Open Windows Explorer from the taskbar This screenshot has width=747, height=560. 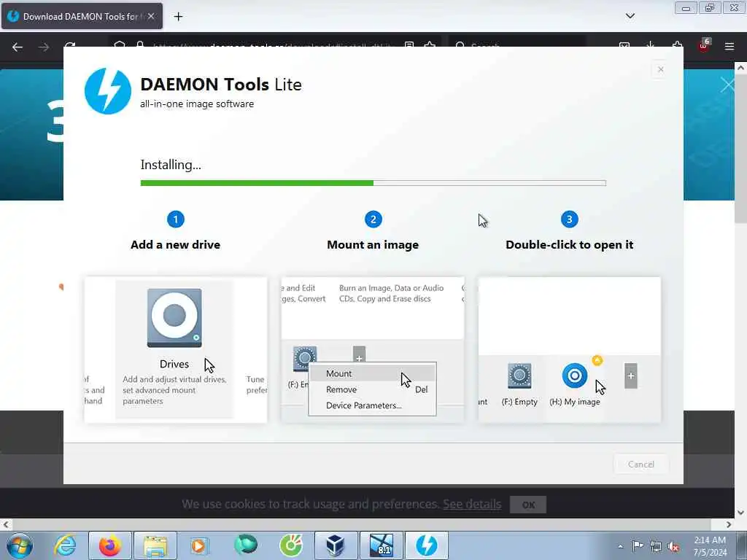click(155, 545)
